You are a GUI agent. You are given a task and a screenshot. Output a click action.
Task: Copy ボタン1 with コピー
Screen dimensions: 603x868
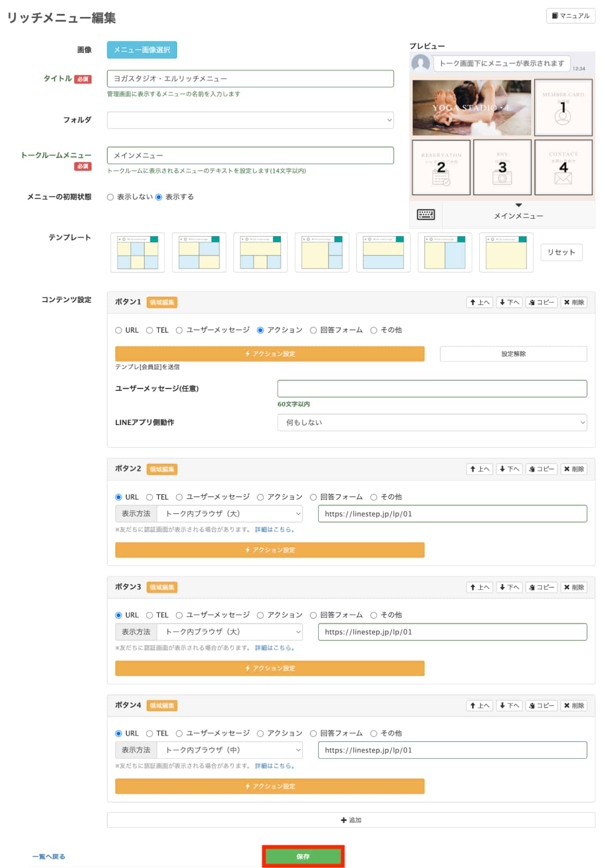(541, 302)
